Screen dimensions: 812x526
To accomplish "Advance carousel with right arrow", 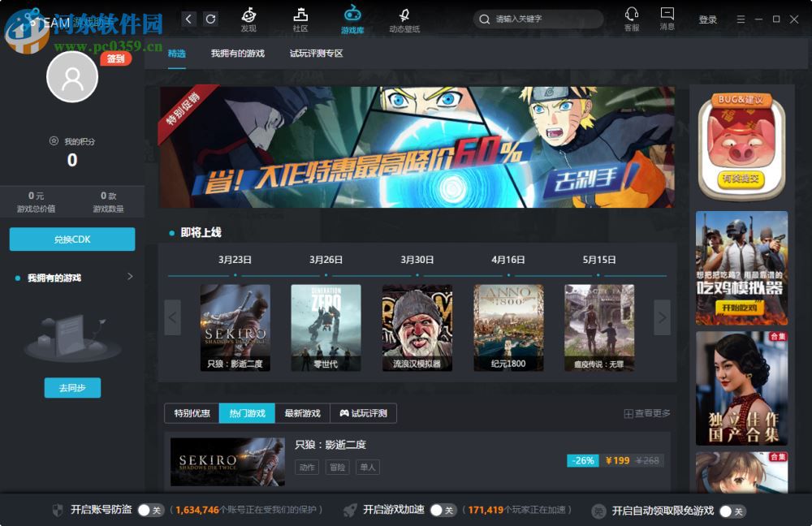I will 662,317.
